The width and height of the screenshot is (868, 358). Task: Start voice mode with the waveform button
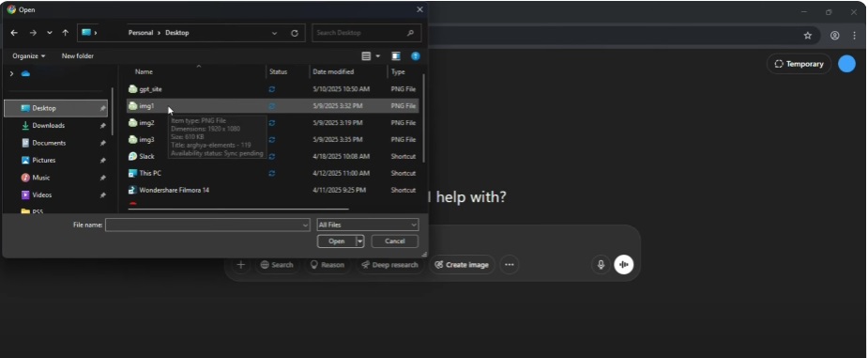pyautogui.click(x=624, y=265)
